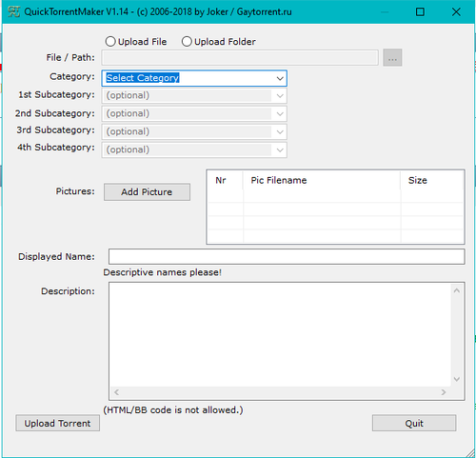Click the Nr column header
The width and height of the screenshot is (476, 458).
click(225, 180)
